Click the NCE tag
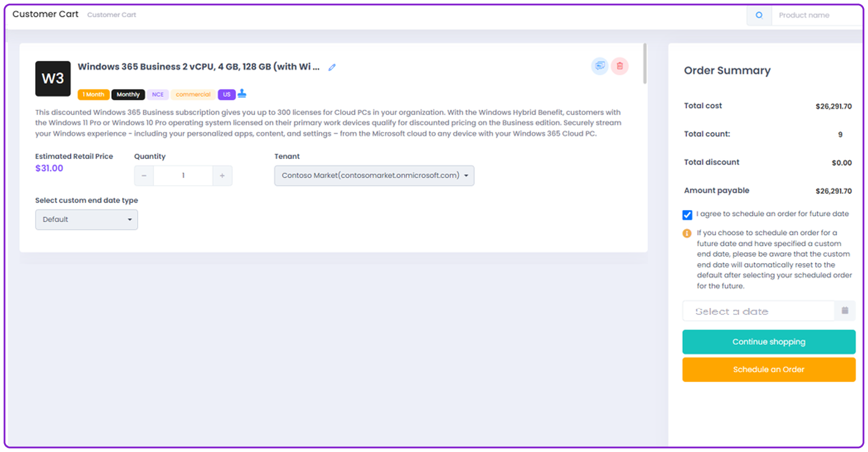 coord(158,95)
